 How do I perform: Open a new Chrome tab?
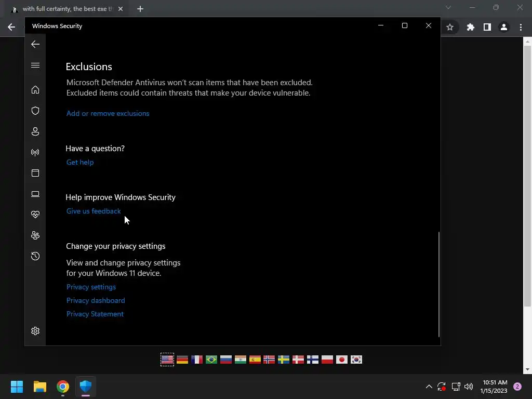click(140, 9)
